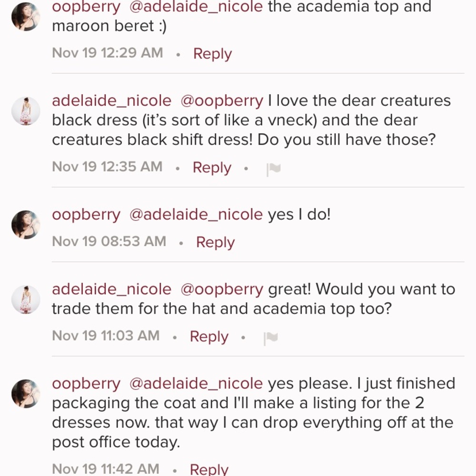Open oopberry's username in the top comment
Viewport: 476px width, 476px height.
click(86, 7)
